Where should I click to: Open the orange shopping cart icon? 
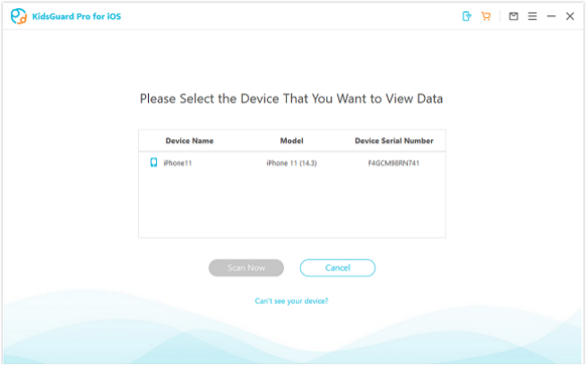point(486,16)
